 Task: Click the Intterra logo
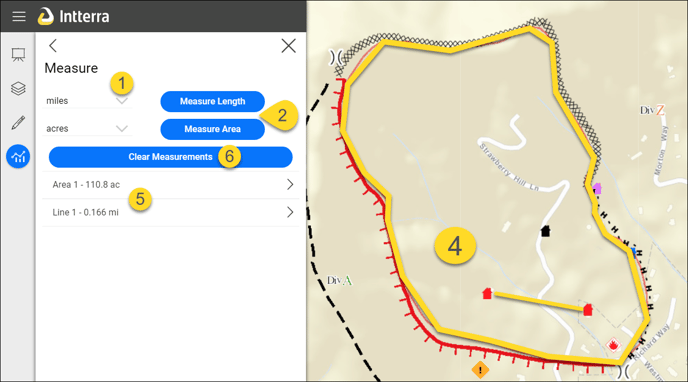tap(73, 16)
